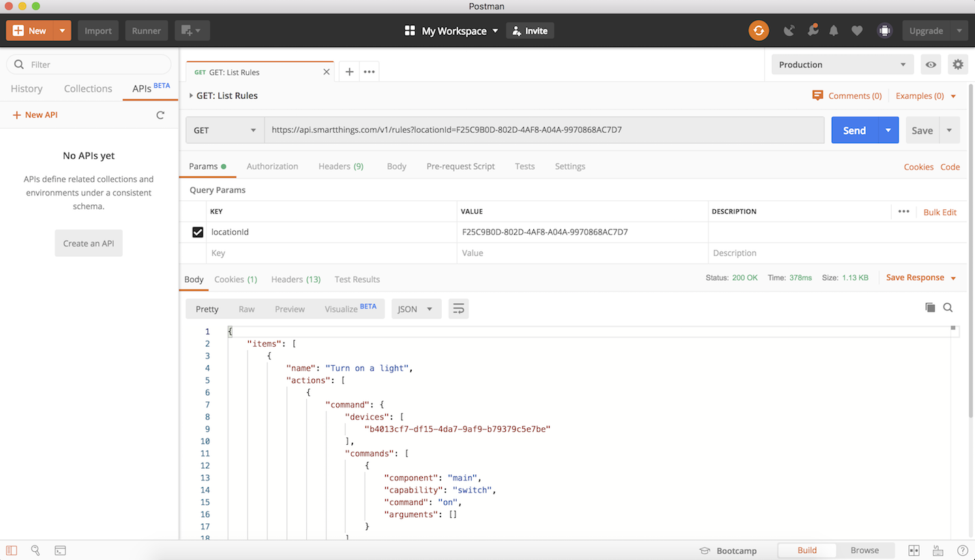Viewport: 975px width, 560px height.
Task: Open the Postman console icon
Action: [x=60, y=550]
